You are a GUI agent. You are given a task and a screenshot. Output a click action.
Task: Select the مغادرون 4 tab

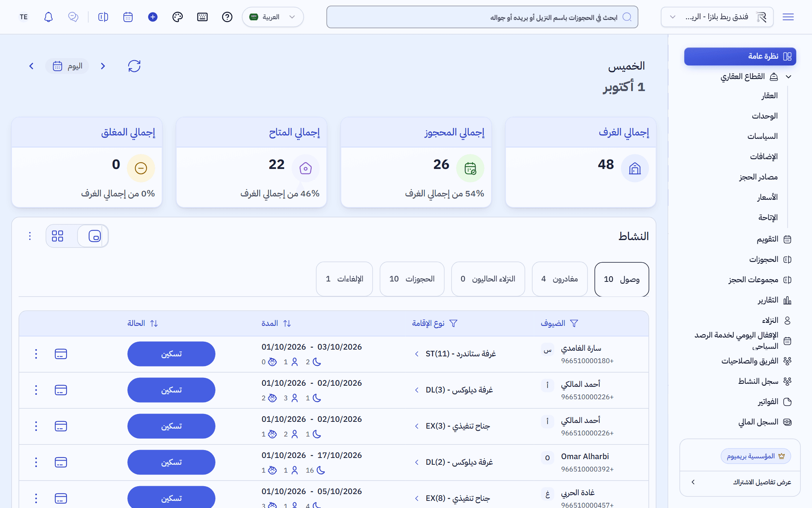click(560, 279)
